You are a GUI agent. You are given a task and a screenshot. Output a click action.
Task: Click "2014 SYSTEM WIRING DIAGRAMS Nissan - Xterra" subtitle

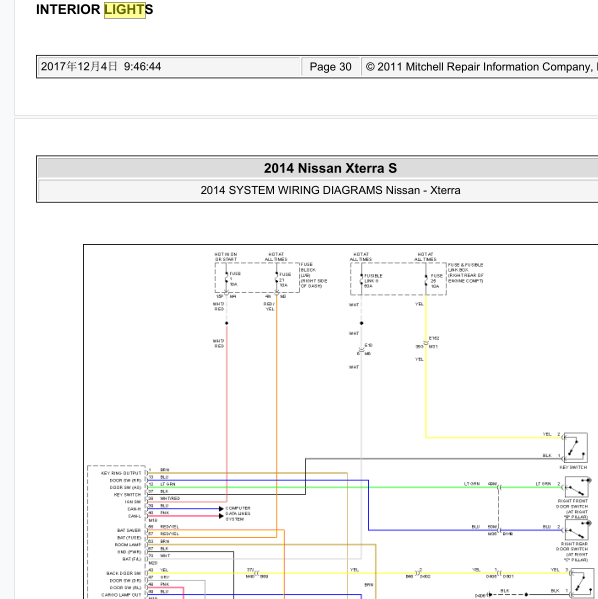pyautogui.click(x=331, y=190)
